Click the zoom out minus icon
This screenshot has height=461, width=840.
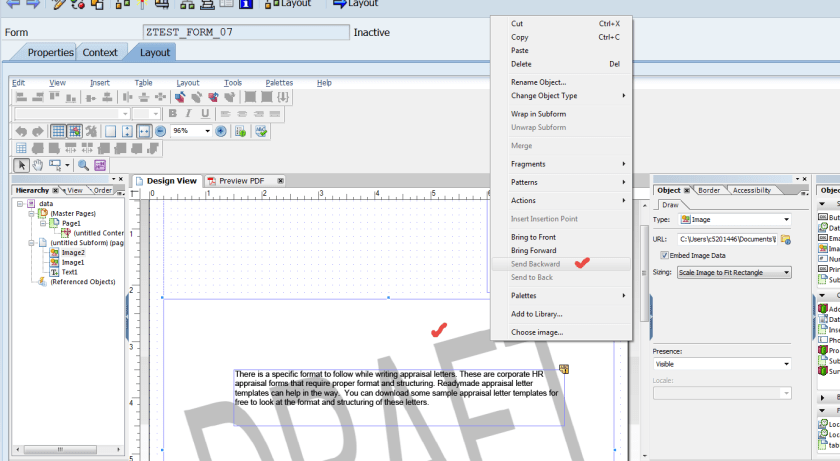160,131
